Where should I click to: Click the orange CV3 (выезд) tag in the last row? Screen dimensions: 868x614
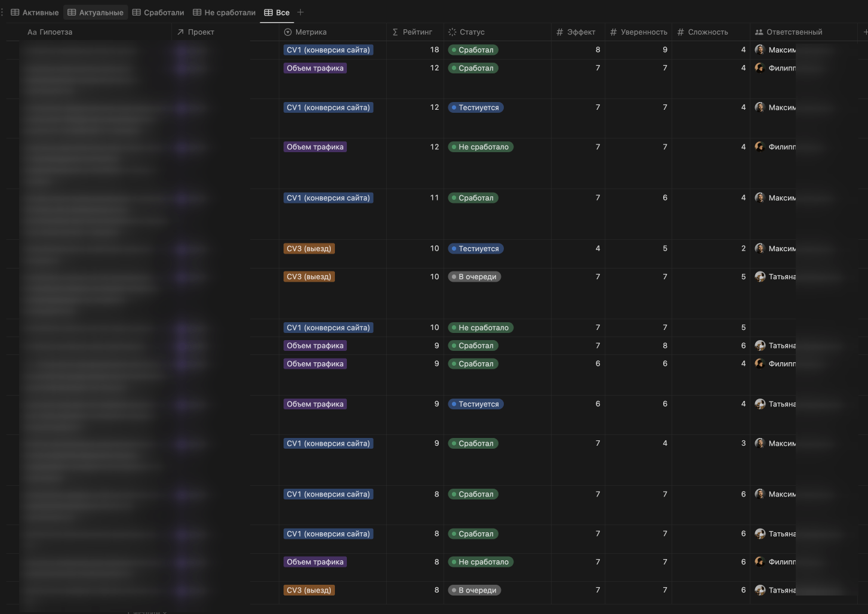(x=309, y=590)
